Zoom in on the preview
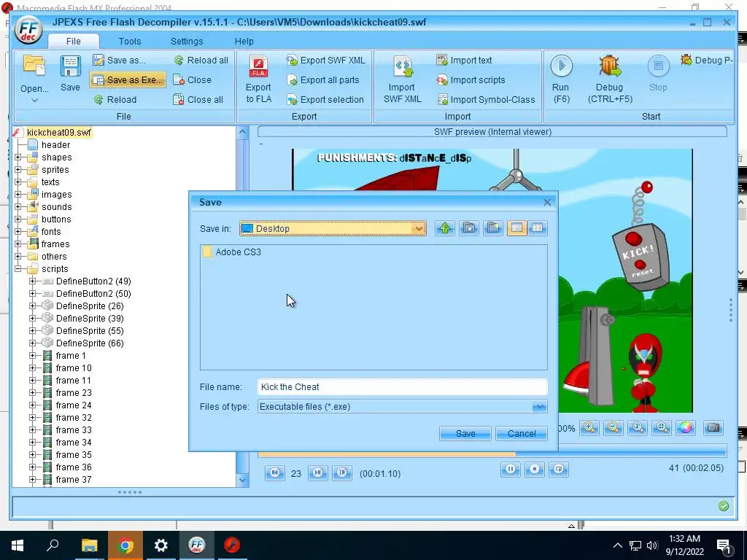The image size is (747, 560). (x=589, y=427)
